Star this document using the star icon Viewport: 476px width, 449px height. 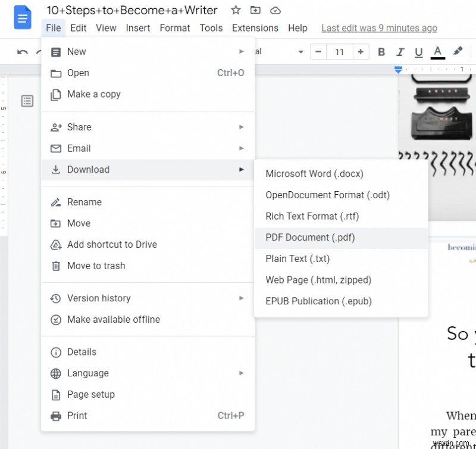[236, 10]
